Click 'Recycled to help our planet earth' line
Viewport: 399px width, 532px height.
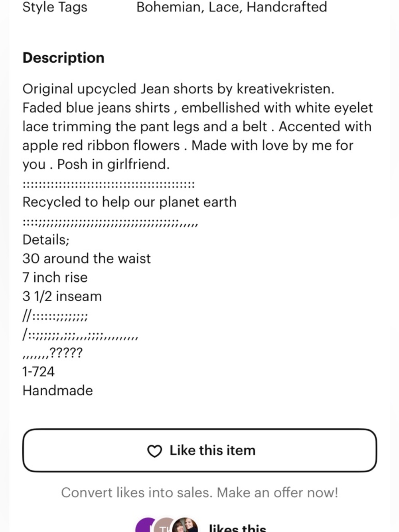(x=129, y=202)
